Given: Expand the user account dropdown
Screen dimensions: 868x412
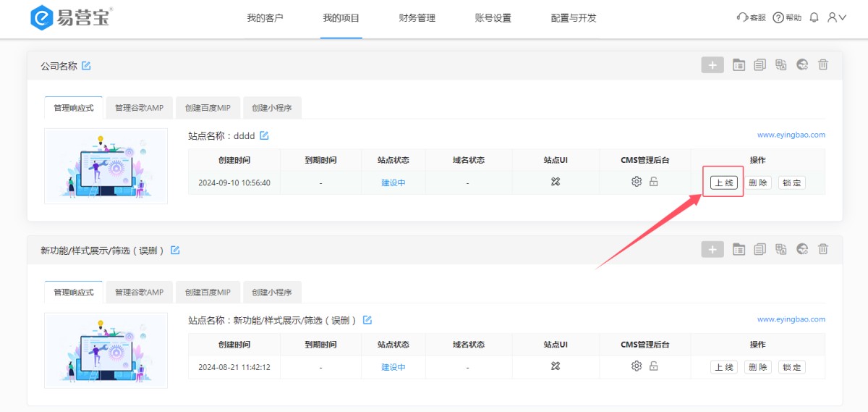Looking at the screenshot, I should [837, 17].
